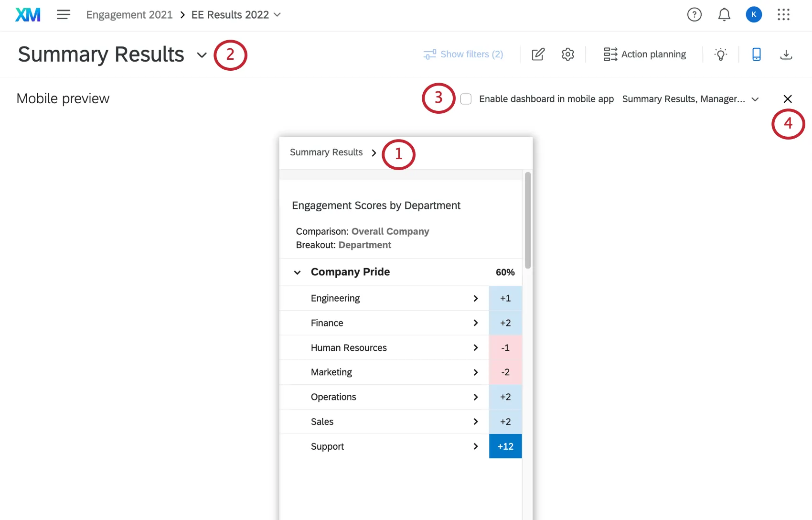Screen dimensions: 812x520
Task: Enable the dashboard in mobile app checkbox
Action: tap(466, 98)
